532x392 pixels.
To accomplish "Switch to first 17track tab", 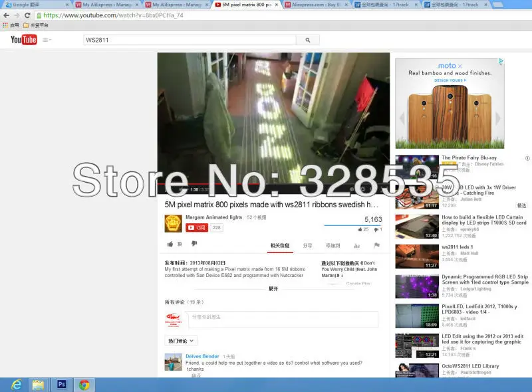I will 386,5.
